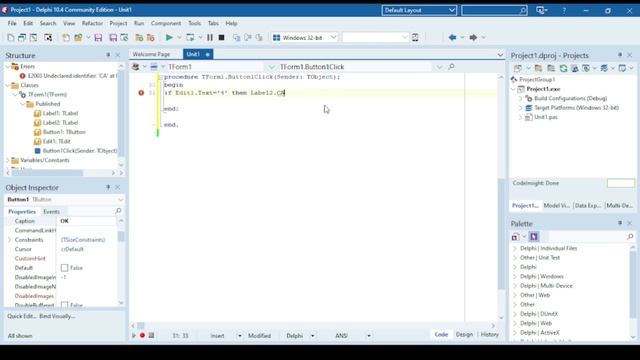Image resolution: width=640 pixels, height=360 pixels.
Task: Click the Quick Edit... link
Action: [22, 316]
